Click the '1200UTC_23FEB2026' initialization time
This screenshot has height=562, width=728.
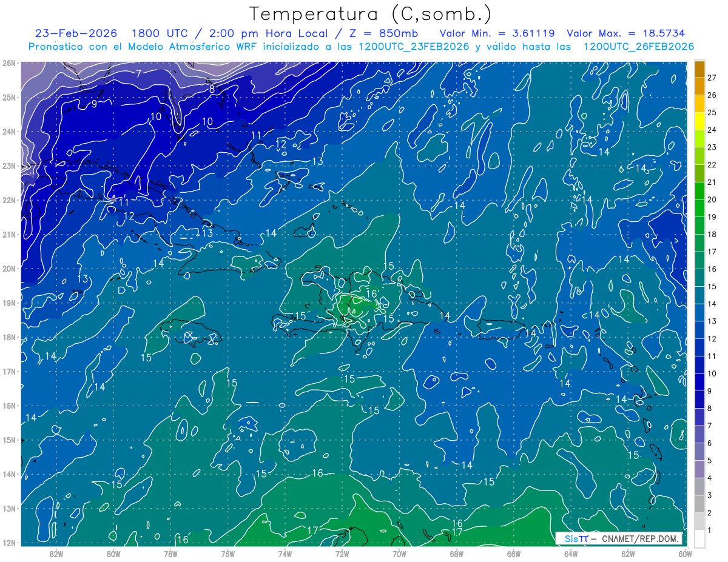[x=414, y=47]
